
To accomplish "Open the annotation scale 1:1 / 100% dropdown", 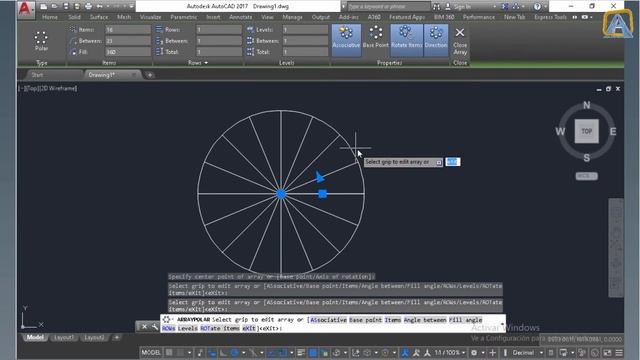I will pos(450,353).
